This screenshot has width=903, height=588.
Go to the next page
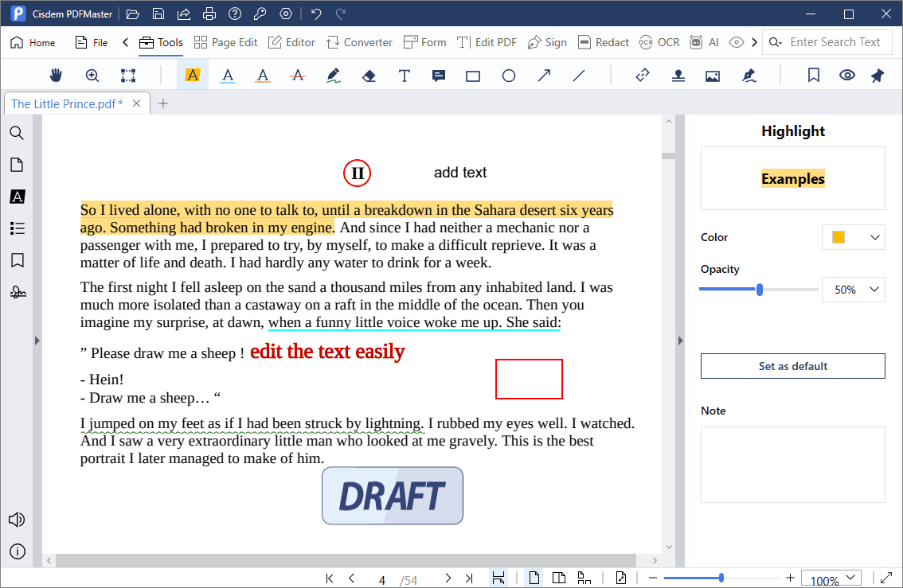pyautogui.click(x=448, y=578)
